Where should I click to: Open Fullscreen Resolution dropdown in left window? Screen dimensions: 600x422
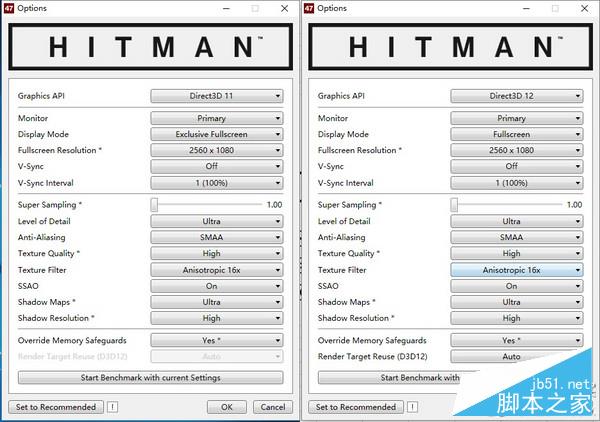(217, 150)
